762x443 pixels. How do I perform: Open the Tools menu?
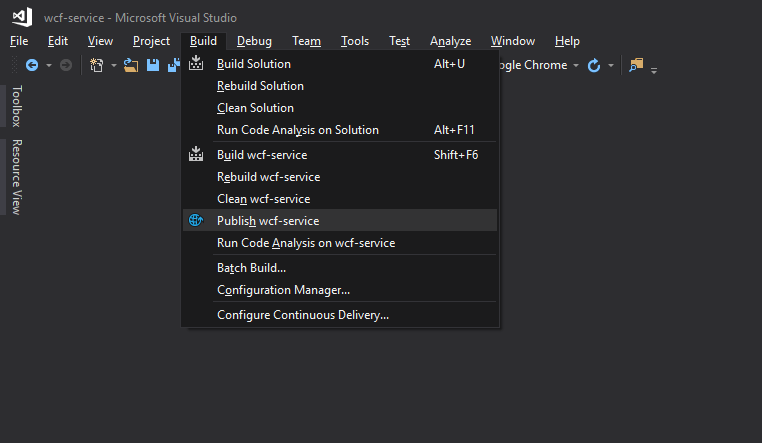click(x=355, y=41)
